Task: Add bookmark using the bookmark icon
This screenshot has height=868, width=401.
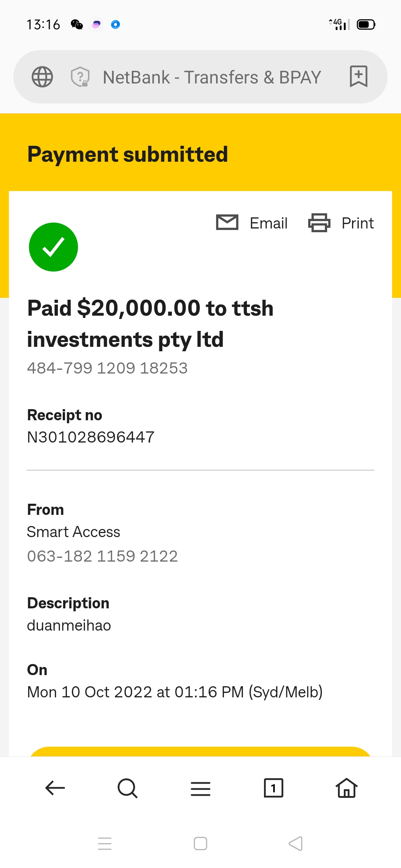Action: pyautogui.click(x=359, y=76)
